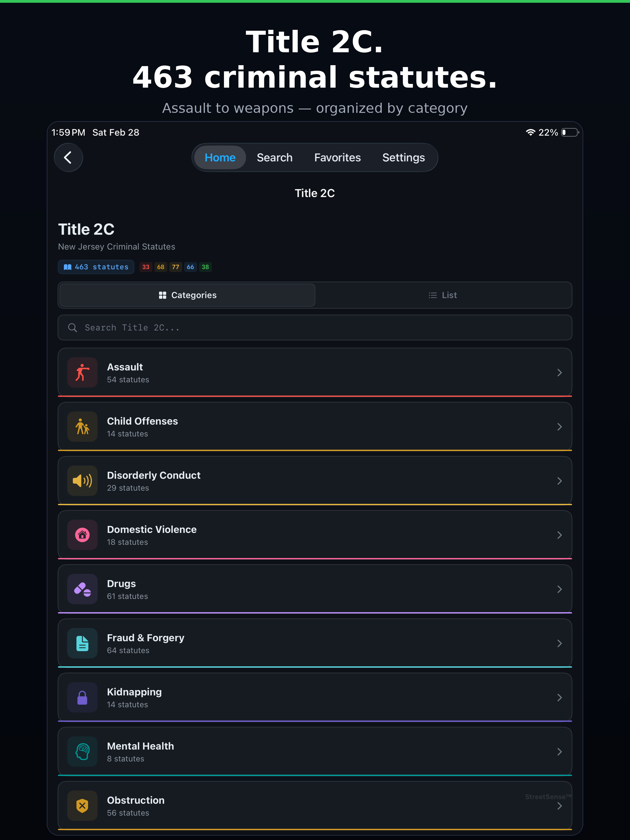Viewport: 630px width, 840px height.
Task: Click the '56 statutes' text
Action: tap(128, 813)
